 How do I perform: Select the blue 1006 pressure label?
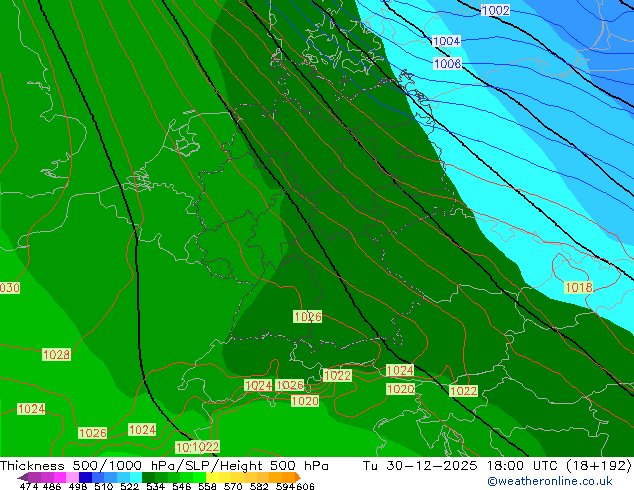pyautogui.click(x=447, y=63)
